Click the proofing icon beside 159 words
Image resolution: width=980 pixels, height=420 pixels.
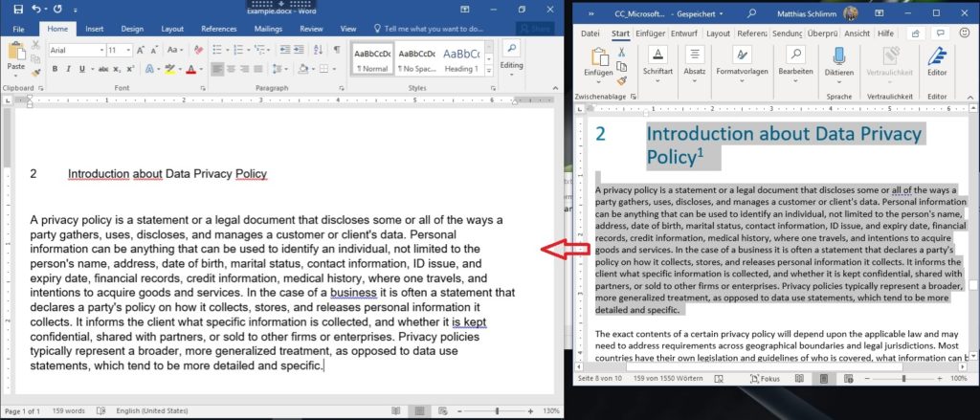(x=101, y=411)
